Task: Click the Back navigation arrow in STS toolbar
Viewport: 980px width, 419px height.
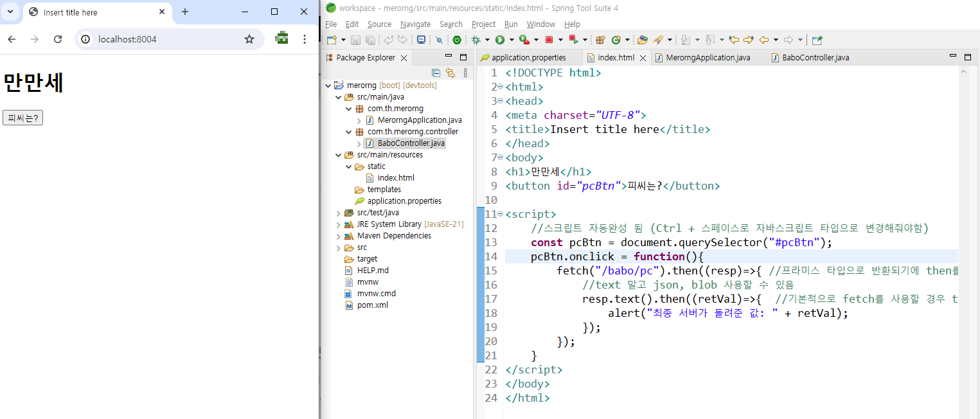Action: click(764, 40)
